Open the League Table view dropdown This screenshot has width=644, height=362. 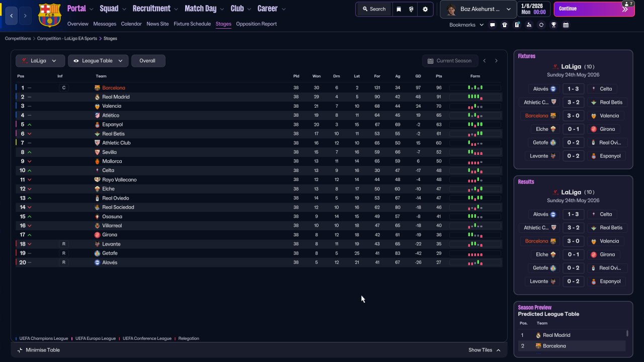[98, 61]
